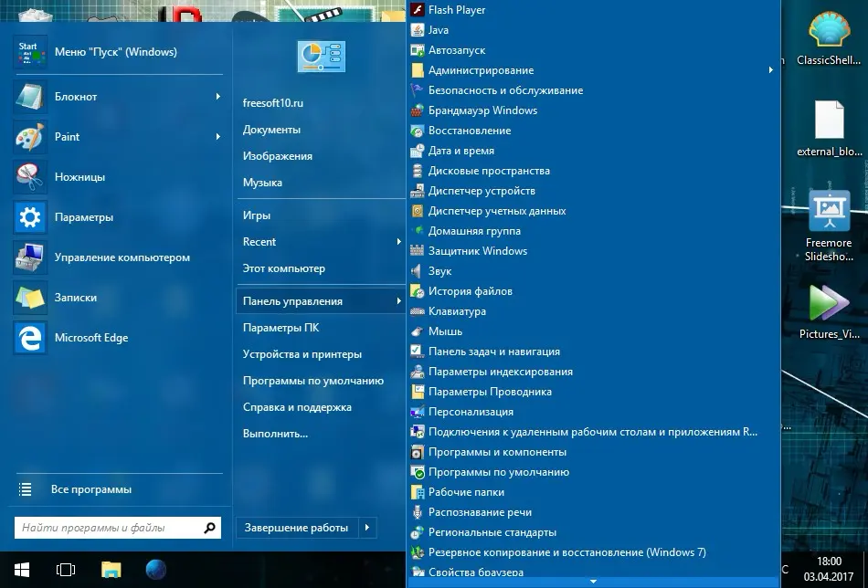Show Все программы list
Viewport: 868px width, 588px height.
coord(91,489)
